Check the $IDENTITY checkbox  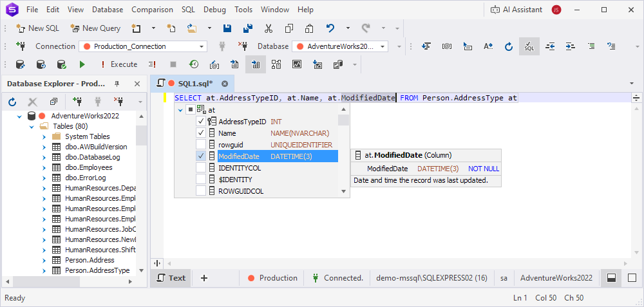point(201,180)
